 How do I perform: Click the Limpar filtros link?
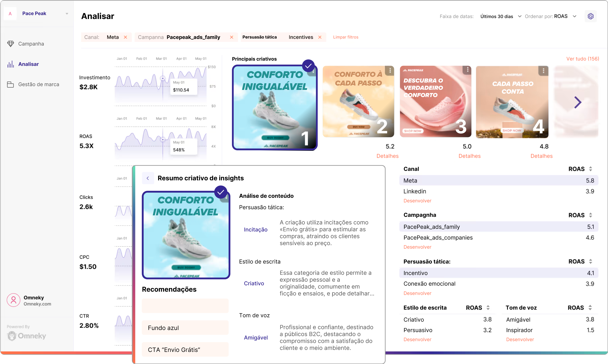(345, 37)
